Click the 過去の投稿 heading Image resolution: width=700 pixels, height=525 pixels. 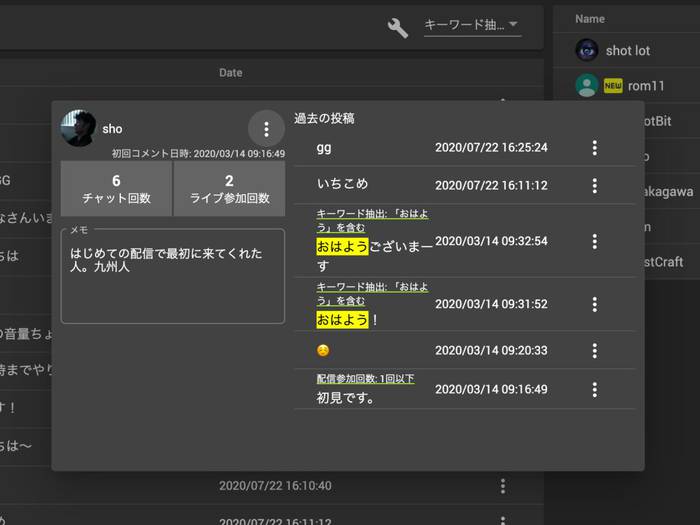pyautogui.click(x=324, y=118)
